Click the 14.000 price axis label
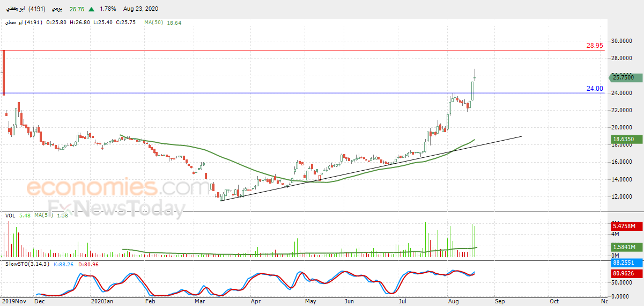The image size is (644, 306). click(x=622, y=179)
